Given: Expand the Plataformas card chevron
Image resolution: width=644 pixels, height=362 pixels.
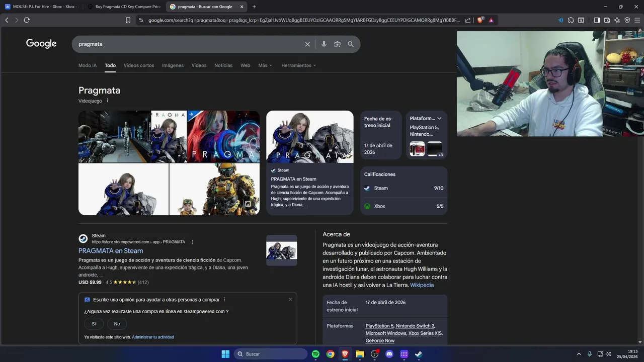Looking at the screenshot, I should pos(439,119).
